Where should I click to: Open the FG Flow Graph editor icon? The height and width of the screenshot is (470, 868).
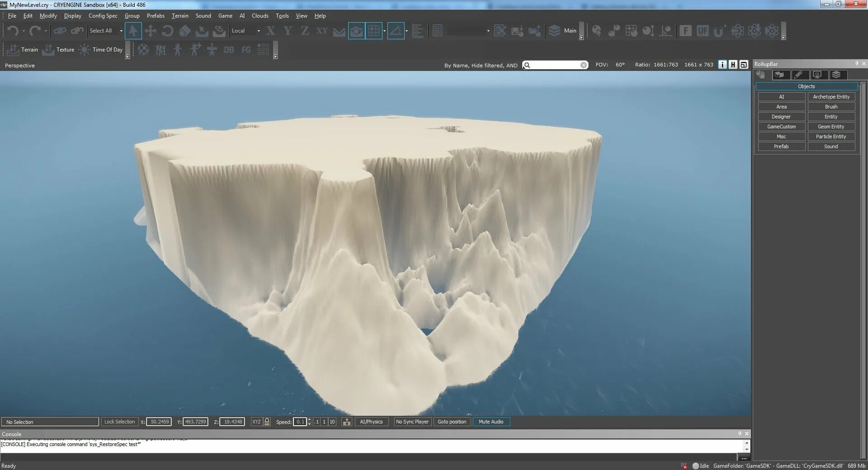pyautogui.click(x=246, y=50)
